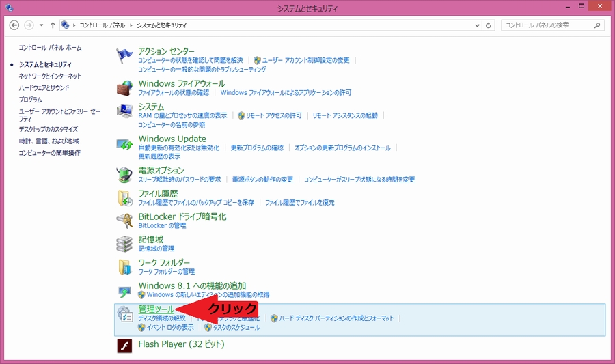
Task: Click the システムとセキュリティ breadcrumb
Action: pos(161,25)
